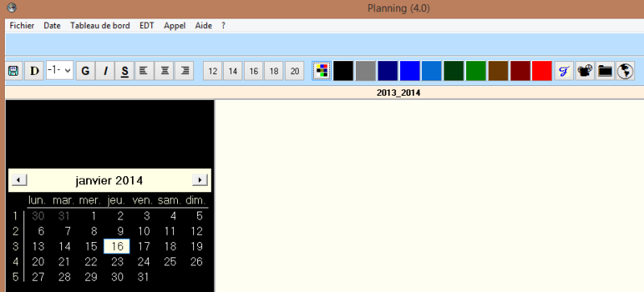
Task: Set font size to 20
Action: coord(295,71)
